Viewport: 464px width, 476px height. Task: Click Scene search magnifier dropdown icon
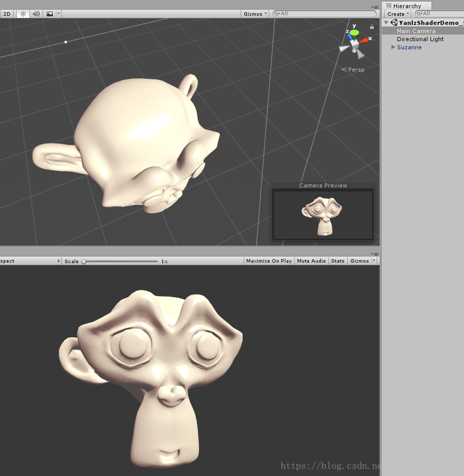tap(278, 14)
